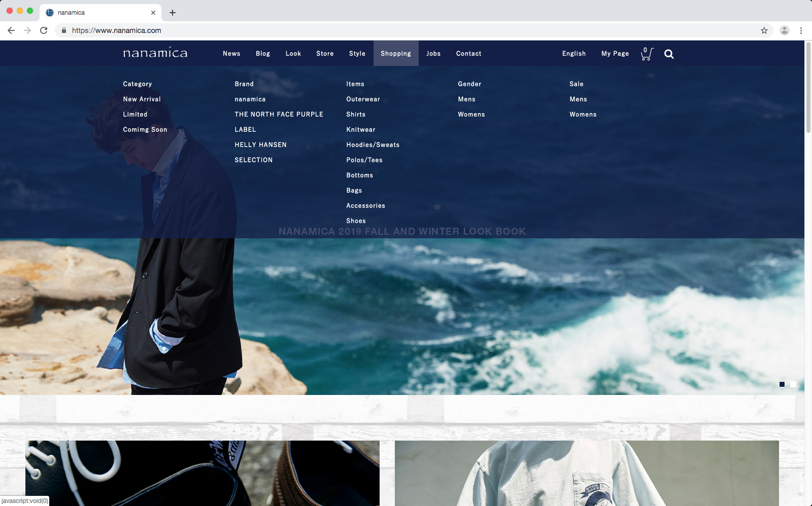Choose the LABEL brand entry
The width and height of the screenshot is (812, 506).
pos(245,130)
